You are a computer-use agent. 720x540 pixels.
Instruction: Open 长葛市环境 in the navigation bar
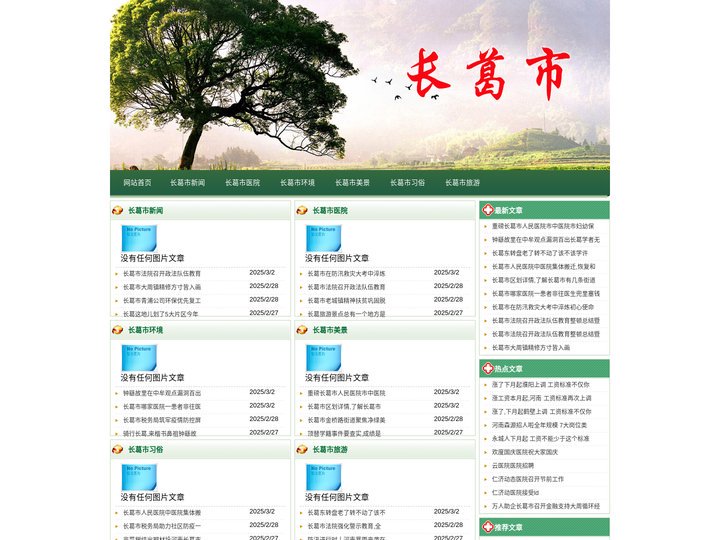tap(298, 182)
